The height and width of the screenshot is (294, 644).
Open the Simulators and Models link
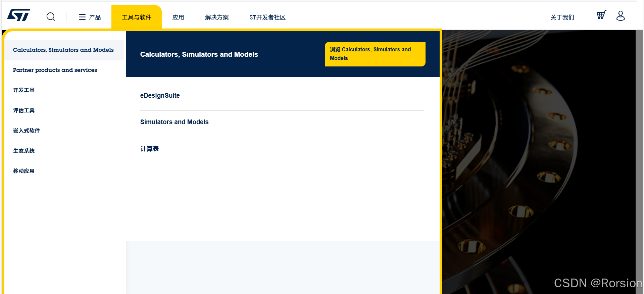(x=175, y=122)
